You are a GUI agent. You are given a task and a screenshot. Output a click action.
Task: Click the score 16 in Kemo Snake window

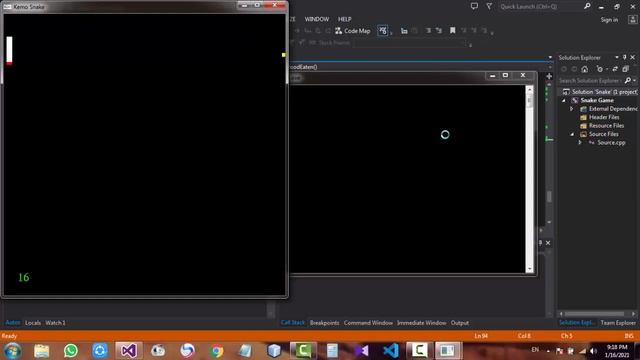click(x=24, y=278)
